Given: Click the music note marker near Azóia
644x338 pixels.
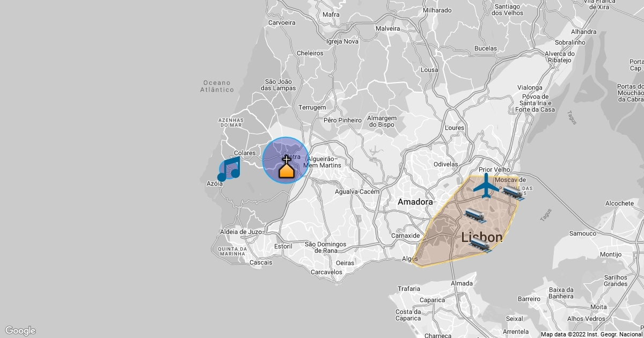Looking at the screenshot, I should (232, 167).
